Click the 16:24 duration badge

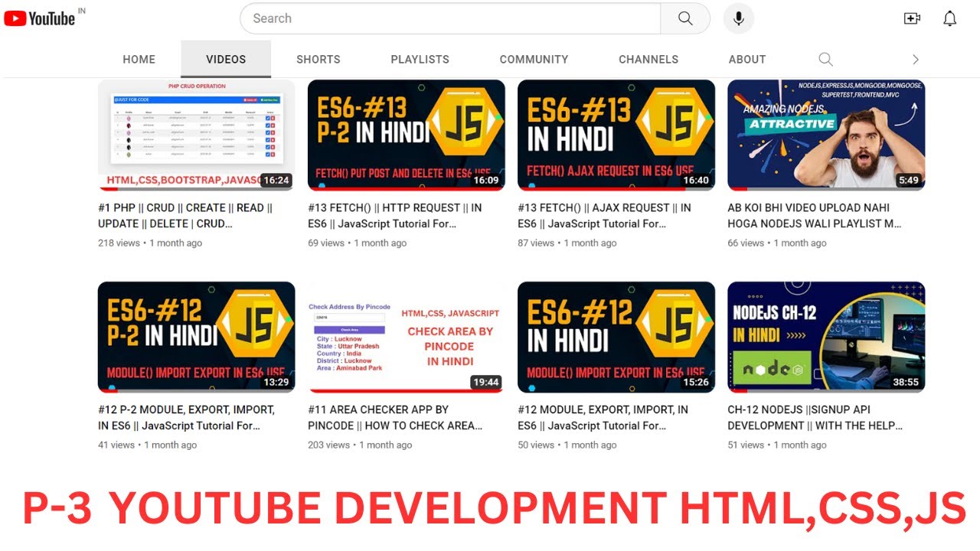click(x=276, y=181)
